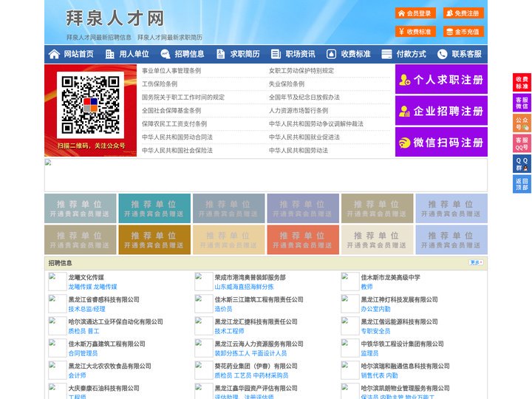
Task: Open 保障农民工工资支付条例 link
Action: [x=174, y=123]
